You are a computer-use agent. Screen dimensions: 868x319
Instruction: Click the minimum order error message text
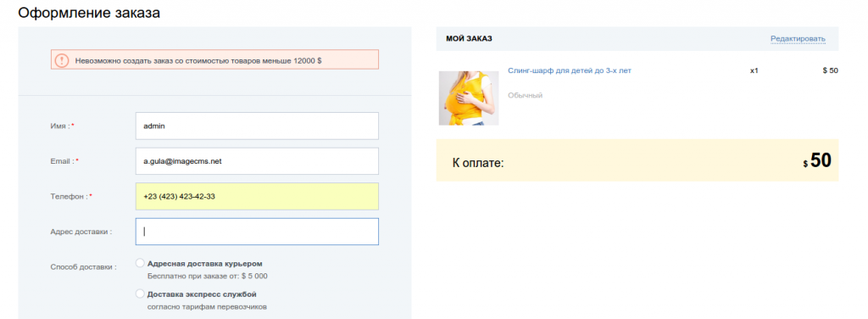click(x=198, y=59)
